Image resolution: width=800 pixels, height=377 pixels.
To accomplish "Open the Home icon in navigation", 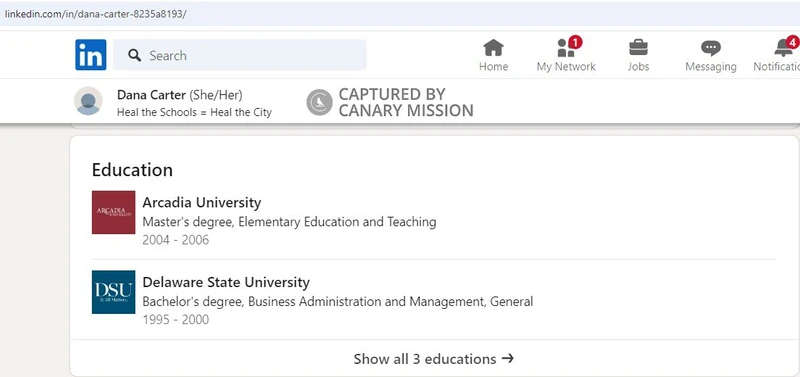I will pos(493,48).
